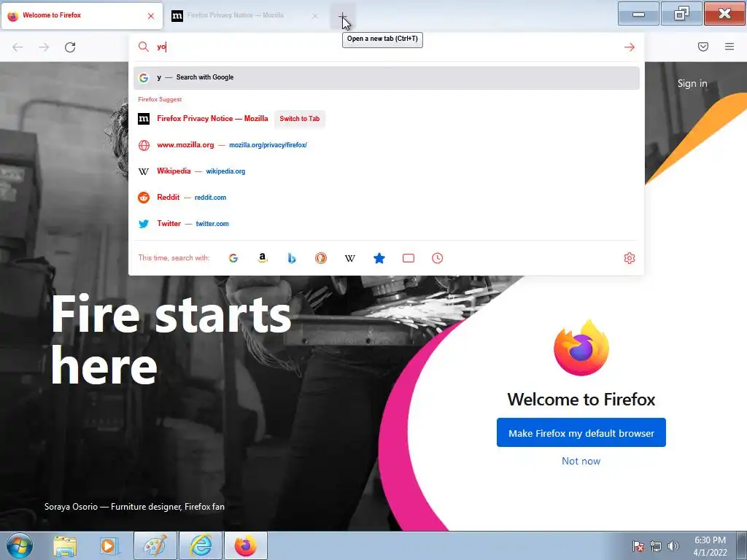The image size is (747, 560).
Task: Open Windows Media Player from taskbar
Action: click(109, 545)
